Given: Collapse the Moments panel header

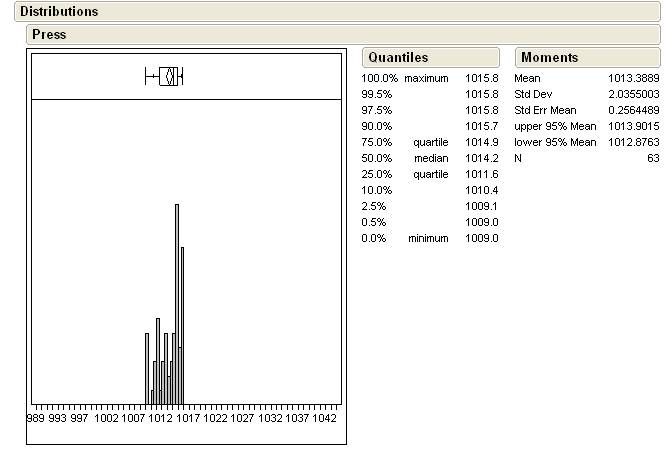Looking at the screenshot, I should pyautogui.click(x=549, y=58).
